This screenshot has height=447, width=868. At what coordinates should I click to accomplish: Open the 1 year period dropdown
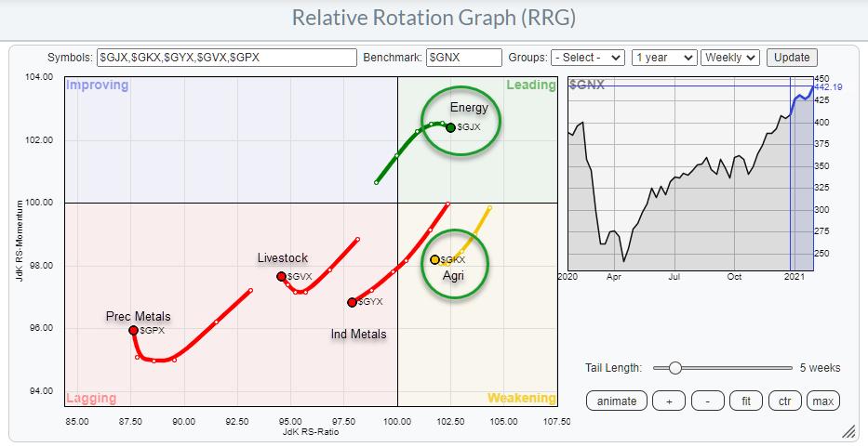pos(663,58)
